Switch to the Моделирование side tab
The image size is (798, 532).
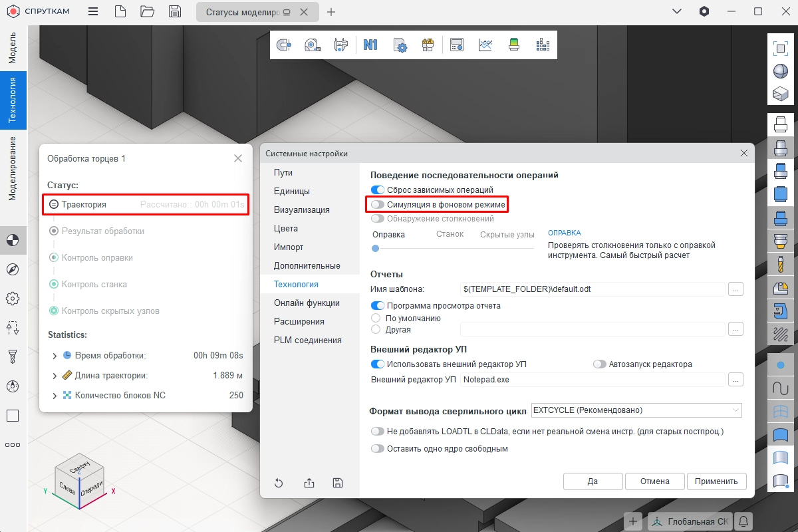coord(12,168)
